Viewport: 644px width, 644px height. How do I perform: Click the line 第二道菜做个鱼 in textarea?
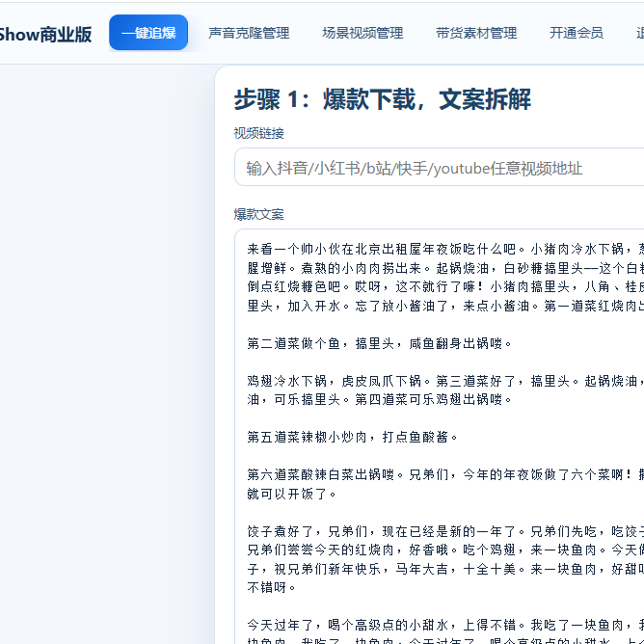(379, 343)
